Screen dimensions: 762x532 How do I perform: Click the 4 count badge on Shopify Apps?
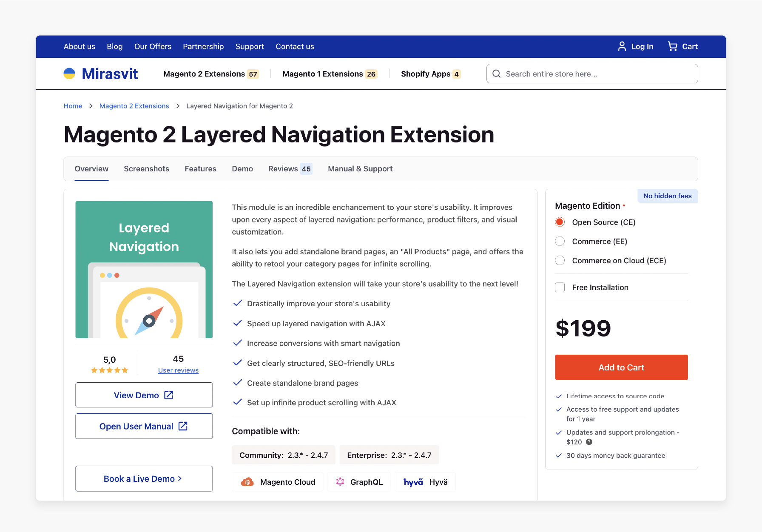point(456,74)
